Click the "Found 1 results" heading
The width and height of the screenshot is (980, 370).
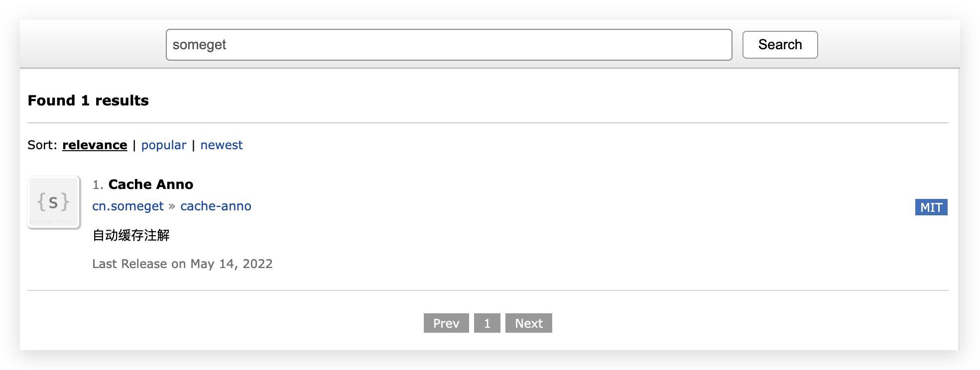click(88, 100)
